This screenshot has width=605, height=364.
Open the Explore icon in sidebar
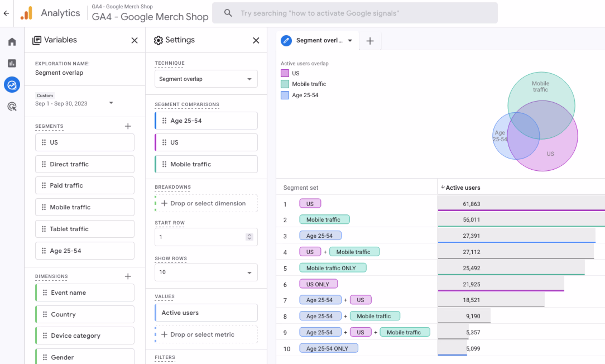pos(12,85)
